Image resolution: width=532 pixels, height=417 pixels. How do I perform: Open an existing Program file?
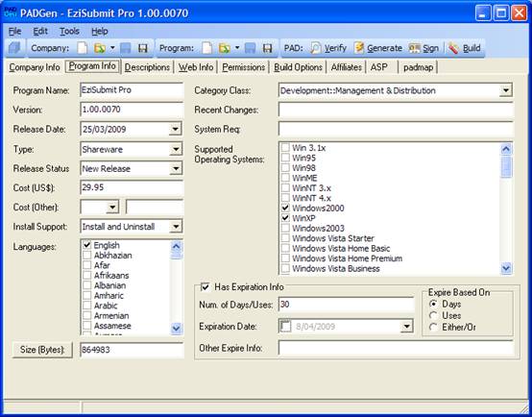coord(225,48)
